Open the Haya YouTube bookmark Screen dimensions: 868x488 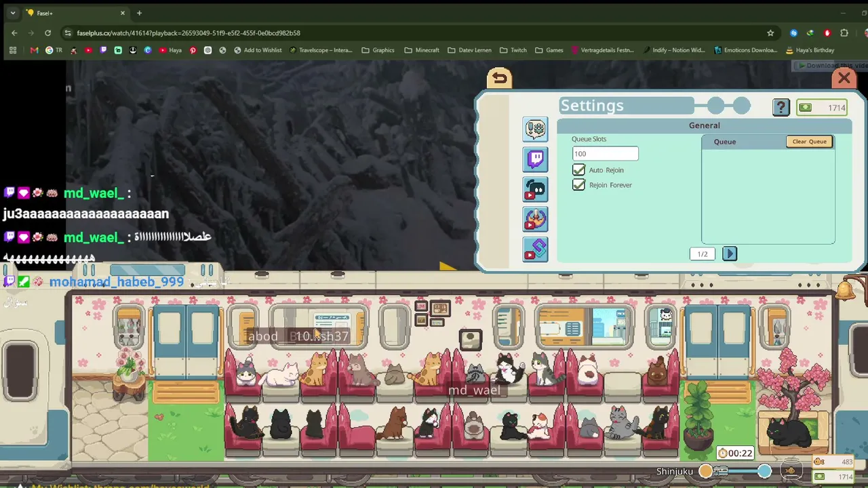[170, 50]
